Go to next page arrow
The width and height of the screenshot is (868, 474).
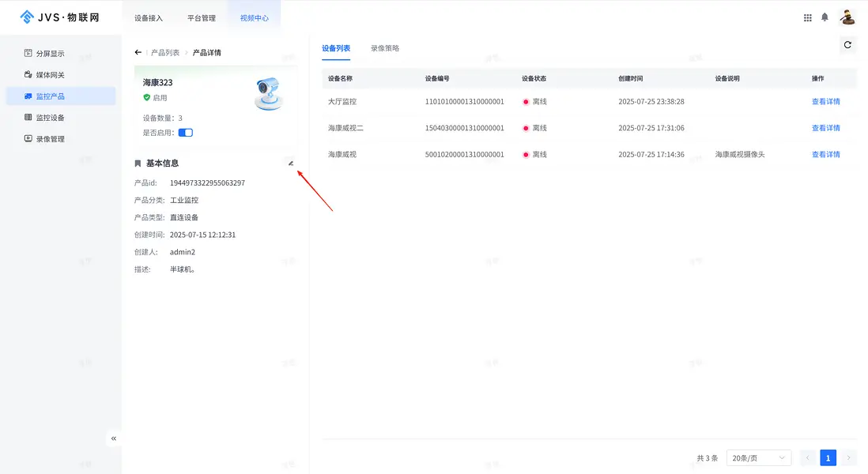point(848,458)
